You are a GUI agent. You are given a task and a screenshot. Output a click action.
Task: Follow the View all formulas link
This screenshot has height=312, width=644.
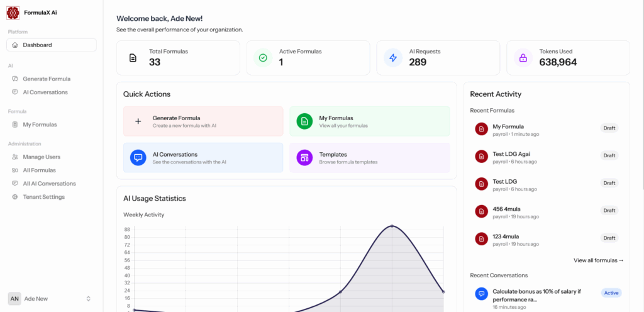click(598, 260)
